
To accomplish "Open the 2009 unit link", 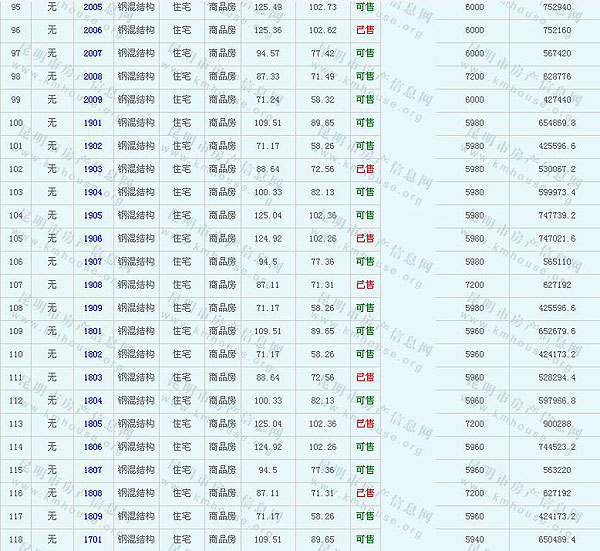I will (92, 99).
